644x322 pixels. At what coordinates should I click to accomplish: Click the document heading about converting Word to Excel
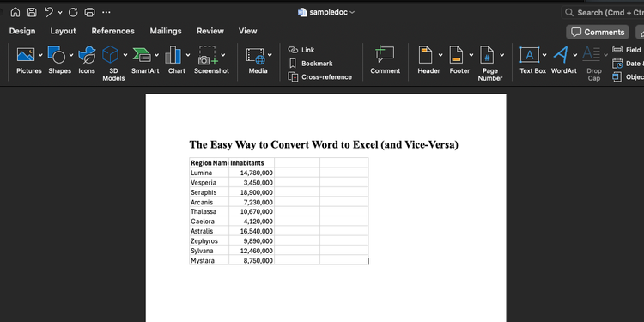324,144
